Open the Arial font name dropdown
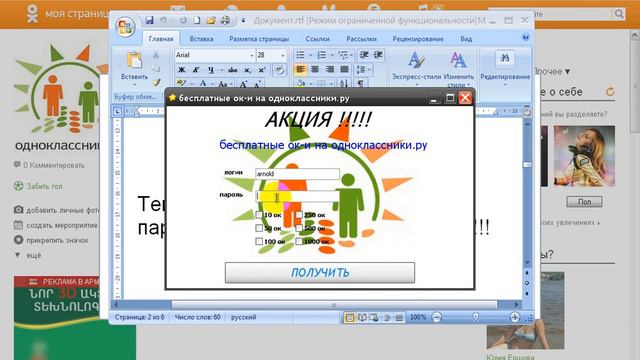 251,55
